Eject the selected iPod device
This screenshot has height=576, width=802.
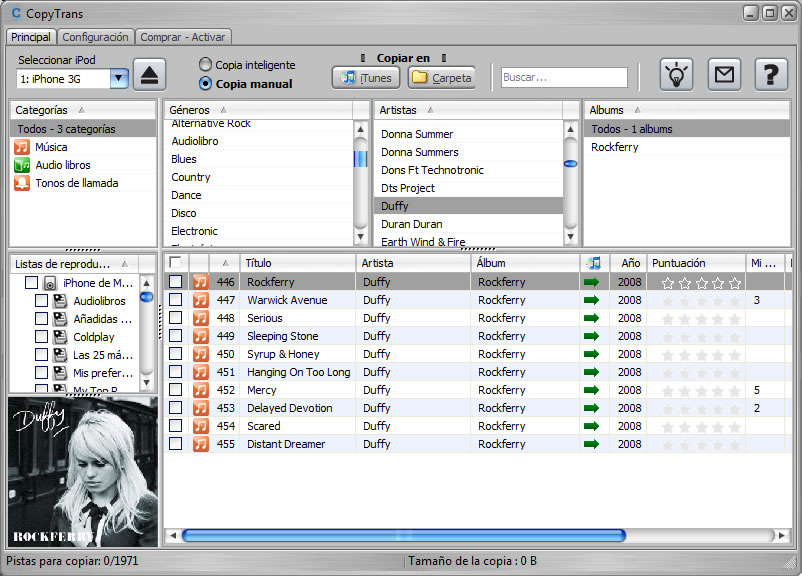click(x=149, y=75)
